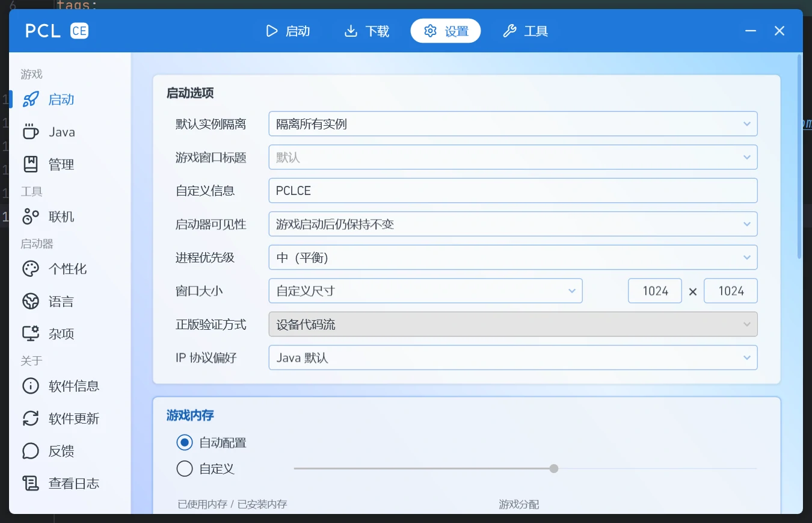This screenshot has height=523, width=812.
Task: Click the 启动器 sidebar group header
Action: [37, 244]
